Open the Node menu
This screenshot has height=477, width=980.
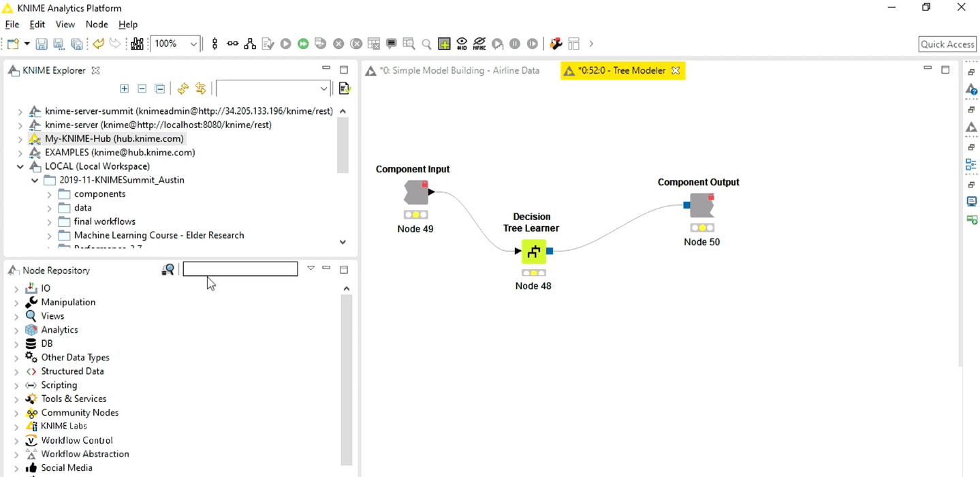(x=97, y=25)
